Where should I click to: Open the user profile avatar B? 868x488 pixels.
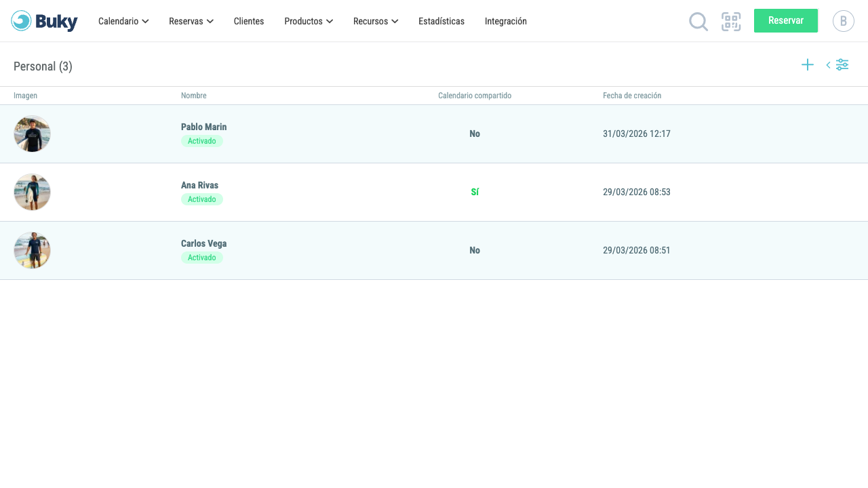tap(844, 21)
